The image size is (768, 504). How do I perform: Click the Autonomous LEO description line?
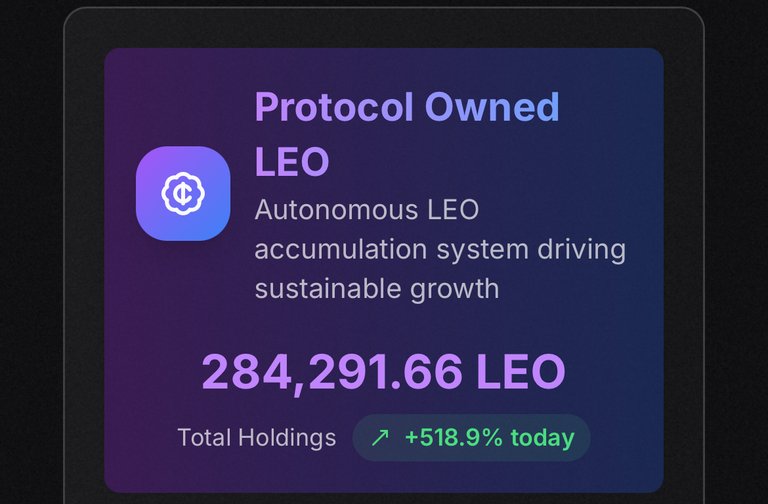pyautogui.click(x=367, y=210)
